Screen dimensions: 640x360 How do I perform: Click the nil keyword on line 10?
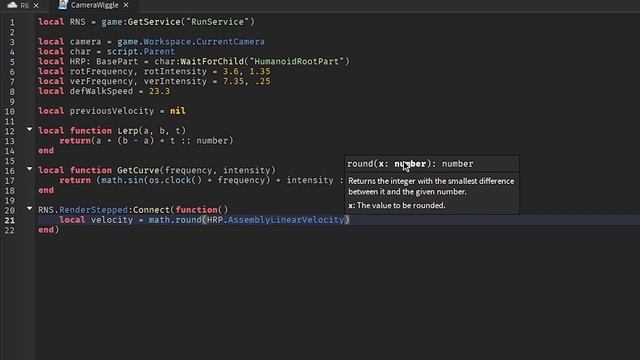click(178, 111)
